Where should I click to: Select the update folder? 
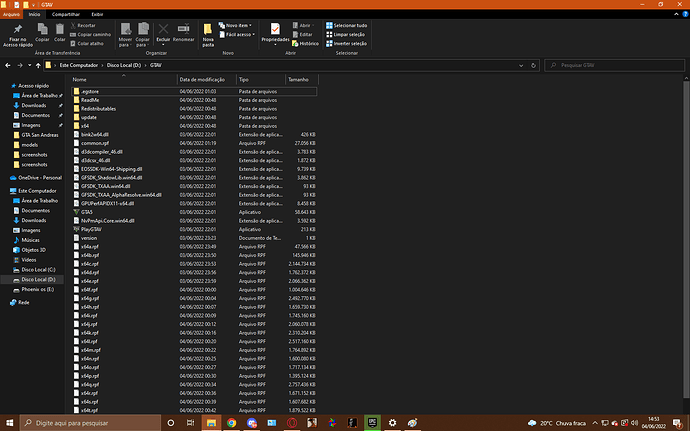pos(194,118)
